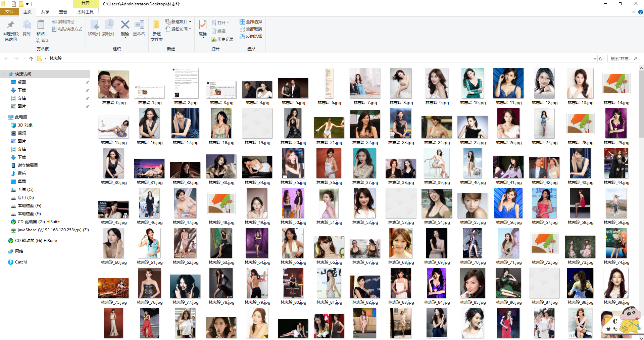This screenshot has width=644, height=340.
Task: Collapse the This PC (此电脑) tree node
Action: pyautogui.click(x=4, y=117)
